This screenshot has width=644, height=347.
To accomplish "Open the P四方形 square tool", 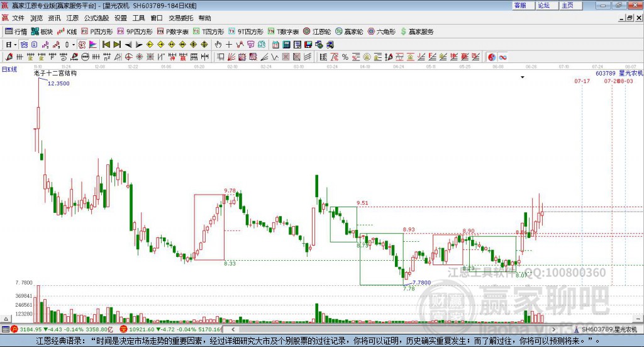I will (97, 31).
